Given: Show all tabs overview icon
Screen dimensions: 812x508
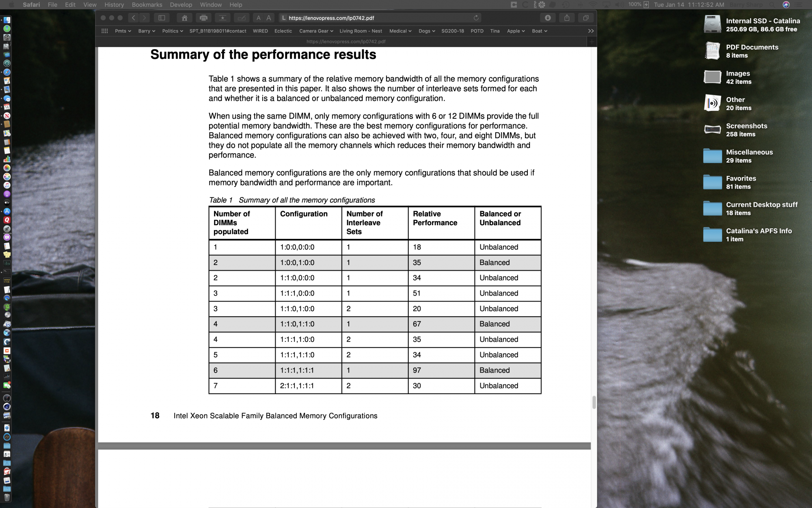Looking at the screenshot, I should click(586, 18).
